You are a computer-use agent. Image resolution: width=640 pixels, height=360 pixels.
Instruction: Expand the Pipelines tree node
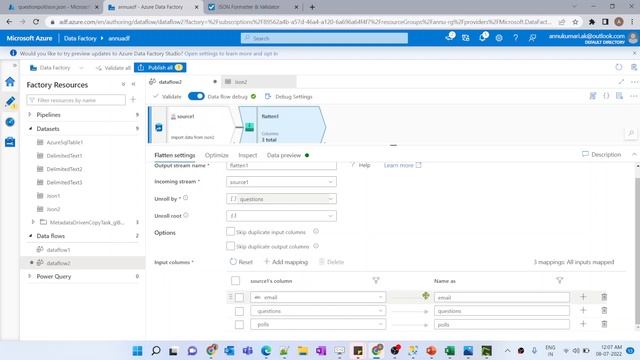click(x=30, y=115)
